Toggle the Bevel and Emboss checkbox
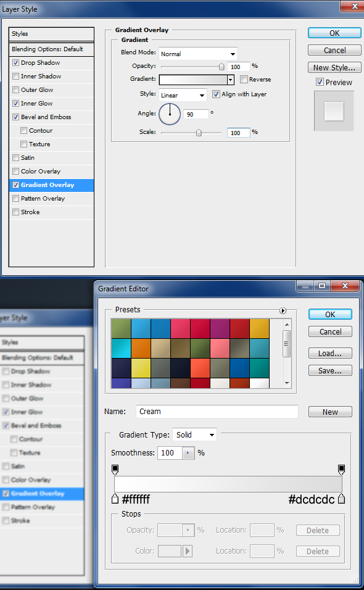The height and width of the screenshot is (590, 364). click(x=16, y=117)
